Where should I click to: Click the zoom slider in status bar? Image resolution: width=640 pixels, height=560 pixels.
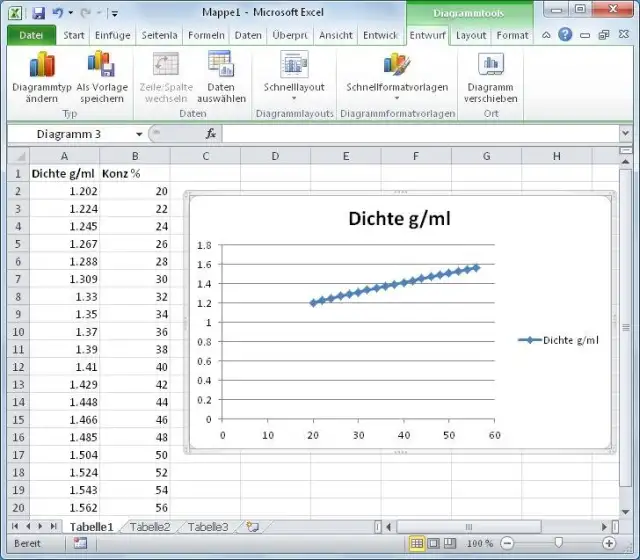pos(557,543)
